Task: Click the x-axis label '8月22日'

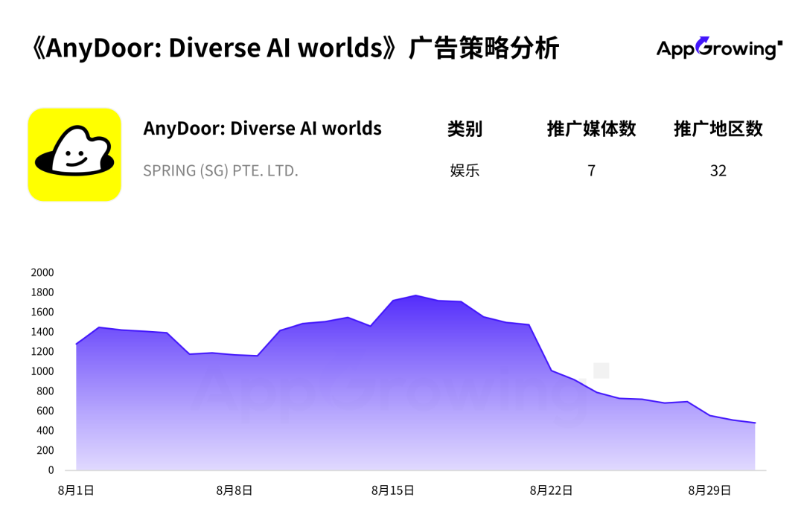Action: click(551, 490)
